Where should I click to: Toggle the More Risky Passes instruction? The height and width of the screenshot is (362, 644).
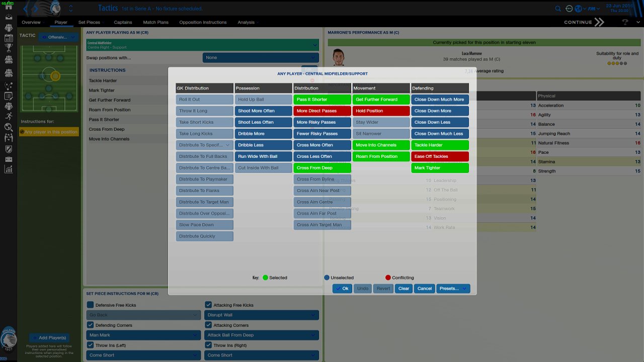tap(322, 123)
